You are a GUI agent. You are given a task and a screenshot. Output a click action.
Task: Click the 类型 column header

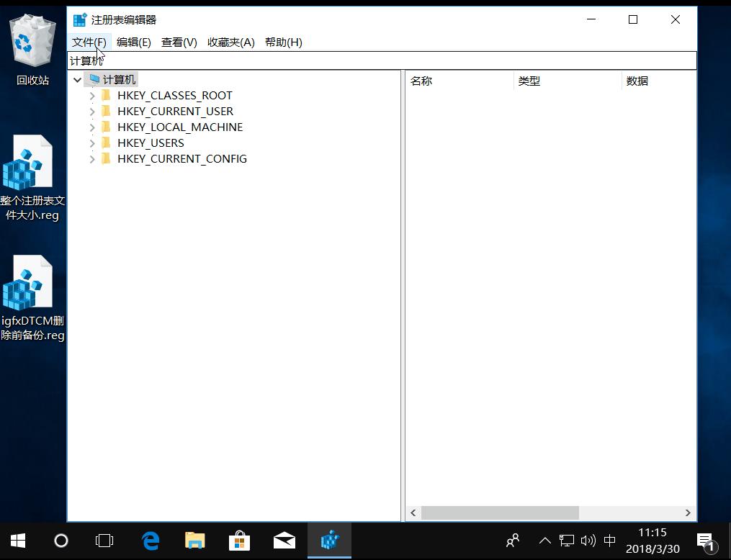tap(529, 81)
